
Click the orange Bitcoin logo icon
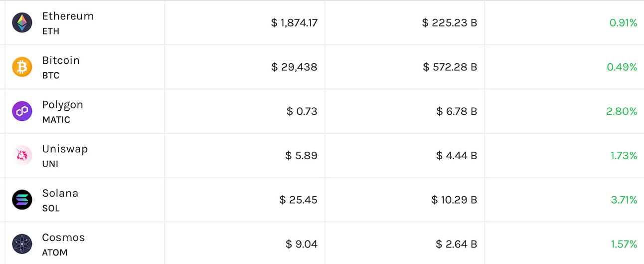point(22,67)
